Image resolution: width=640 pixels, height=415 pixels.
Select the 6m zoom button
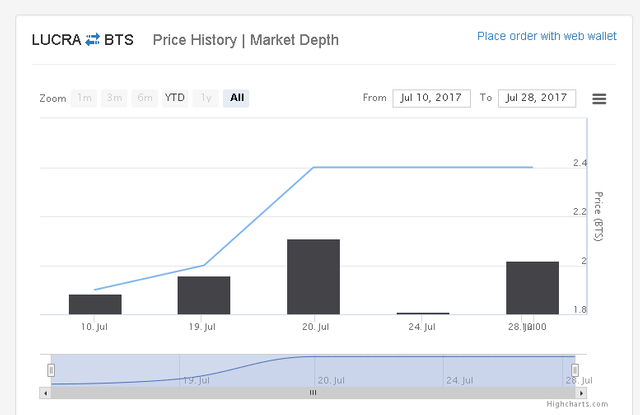coord(144,98)
